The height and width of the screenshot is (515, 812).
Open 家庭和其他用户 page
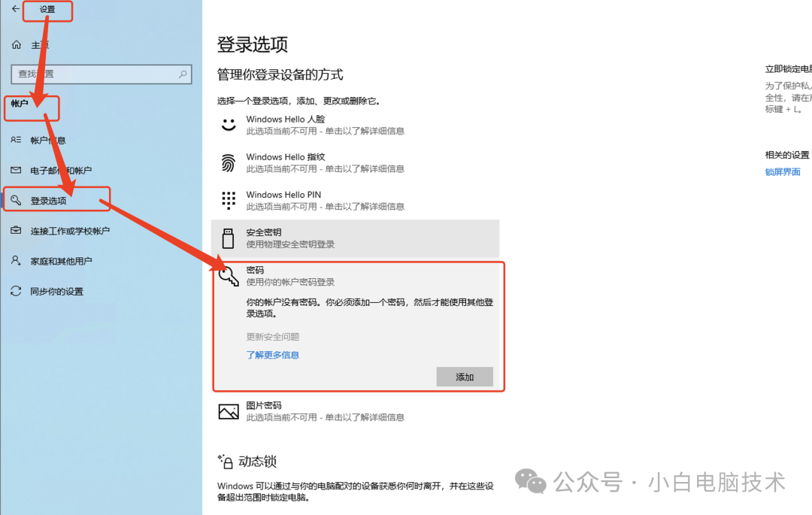pos(61,261)
